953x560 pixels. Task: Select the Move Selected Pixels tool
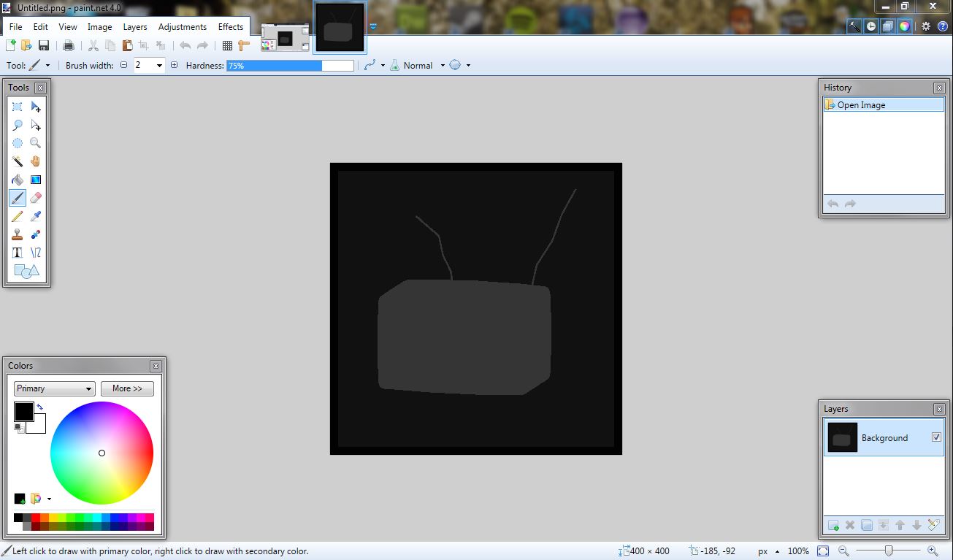point(36,107)
